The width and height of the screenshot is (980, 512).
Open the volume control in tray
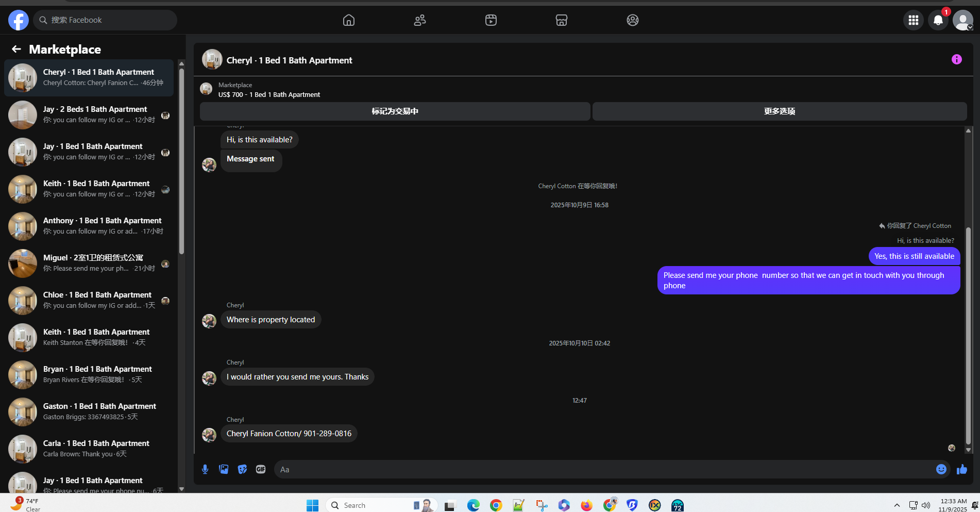point(926,505)
